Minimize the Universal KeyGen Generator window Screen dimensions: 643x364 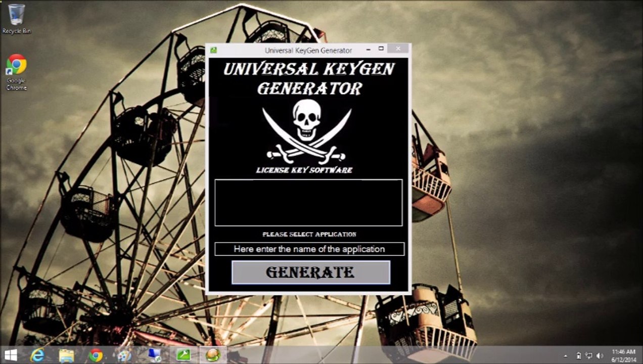368,49
